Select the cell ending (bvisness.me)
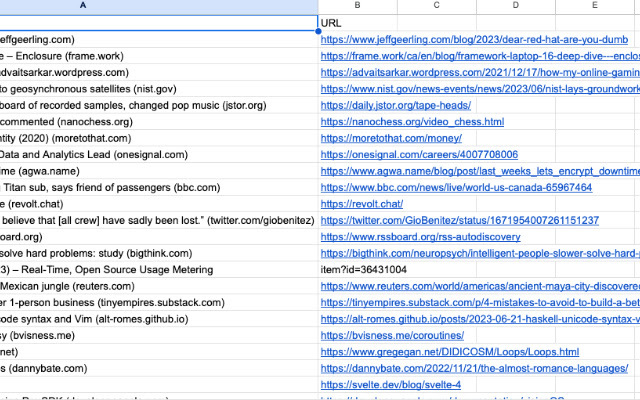This screenshot has width=640, height=400. point(159,336)
